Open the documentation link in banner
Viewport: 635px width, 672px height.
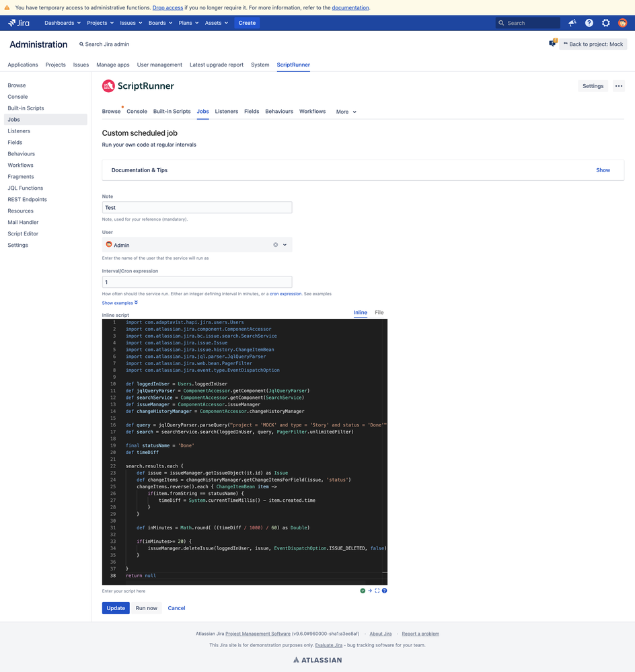350,7
